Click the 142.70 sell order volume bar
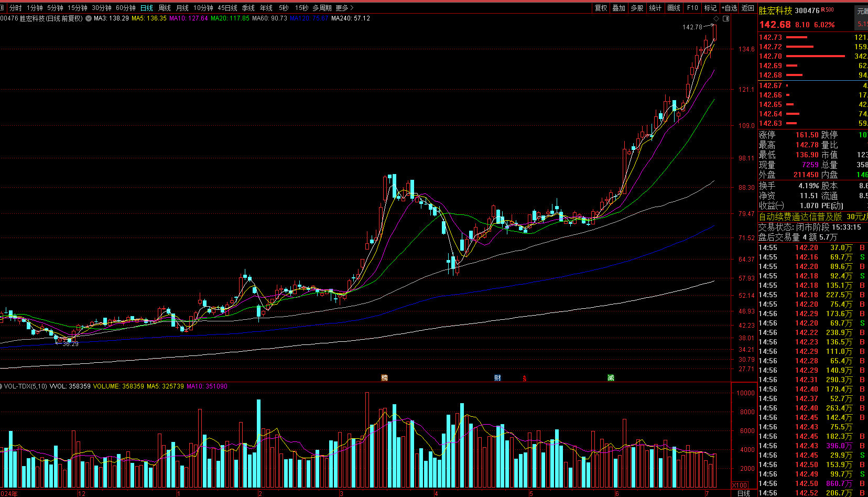This screenshot has width=868, height=497. [x=815, y=56]
